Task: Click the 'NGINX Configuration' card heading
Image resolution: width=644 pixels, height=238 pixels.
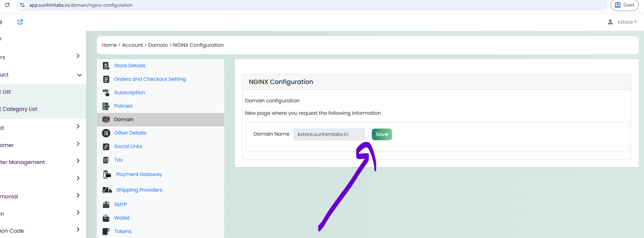Action: (x=281, y=82)
